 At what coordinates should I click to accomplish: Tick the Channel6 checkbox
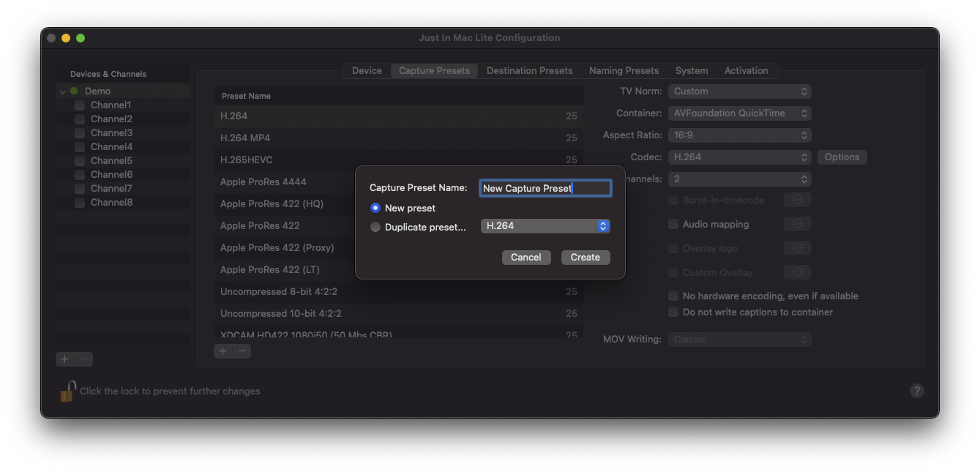coord(80,175)
